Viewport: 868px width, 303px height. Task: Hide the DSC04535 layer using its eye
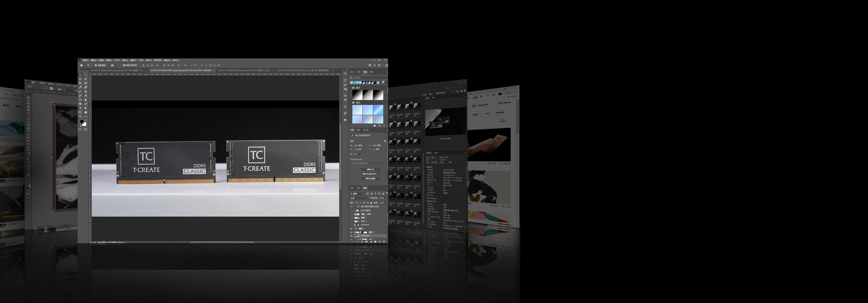tap(351, 236)
